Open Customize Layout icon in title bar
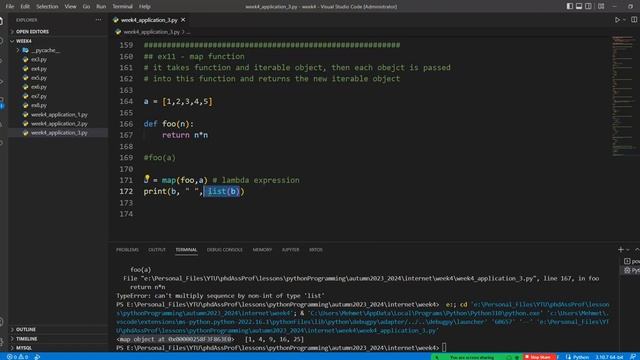Viewport: 640px width, 360px height. click(601, 6)
